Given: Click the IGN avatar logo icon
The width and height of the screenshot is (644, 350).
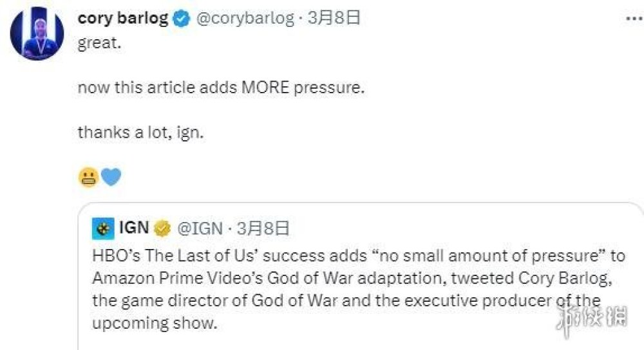Looking at the screenshot, I should pos(102,228).
